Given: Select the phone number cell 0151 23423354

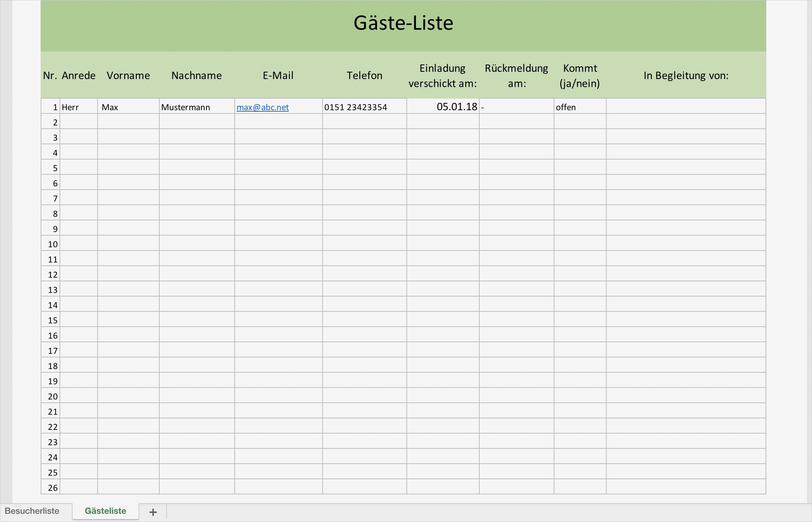Looking at the screenshot, I should 364,106.
